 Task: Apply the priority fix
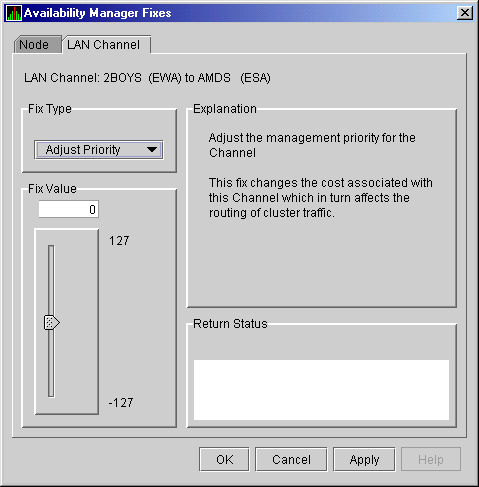tap(364, 459)
